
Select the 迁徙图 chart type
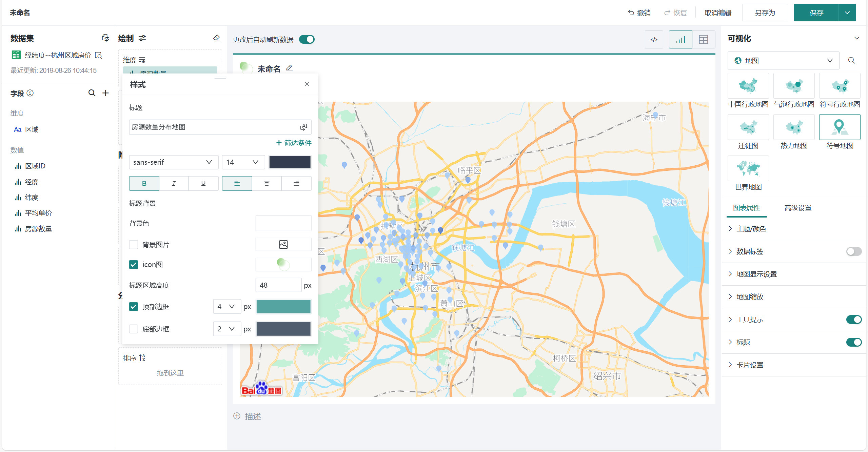pos(748,127)
